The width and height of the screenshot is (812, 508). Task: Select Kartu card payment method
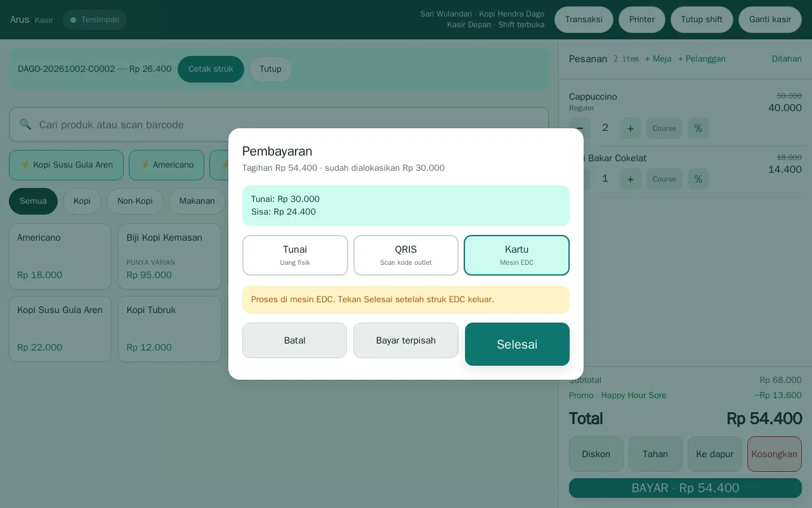pos(516,255)
